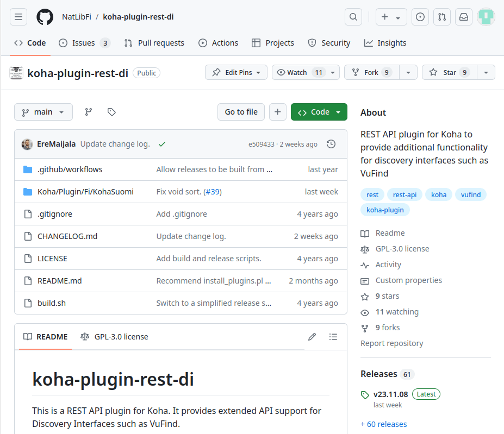Open + 60 releases link
The image size is (504, 434).
pos(384,424)
